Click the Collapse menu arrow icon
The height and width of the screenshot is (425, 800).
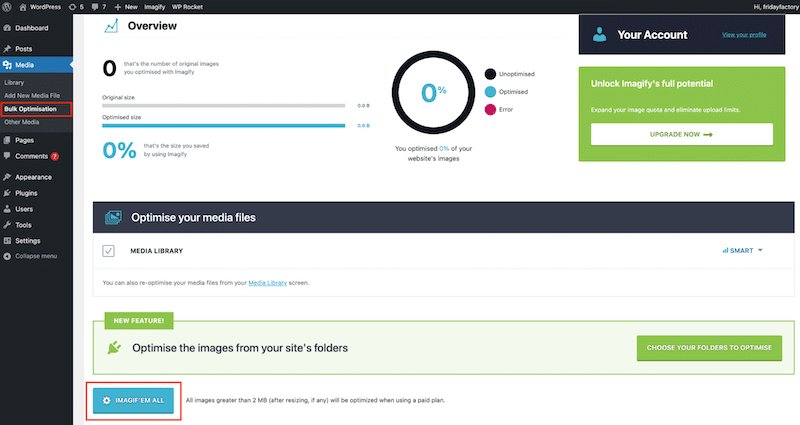click(7, 256)
